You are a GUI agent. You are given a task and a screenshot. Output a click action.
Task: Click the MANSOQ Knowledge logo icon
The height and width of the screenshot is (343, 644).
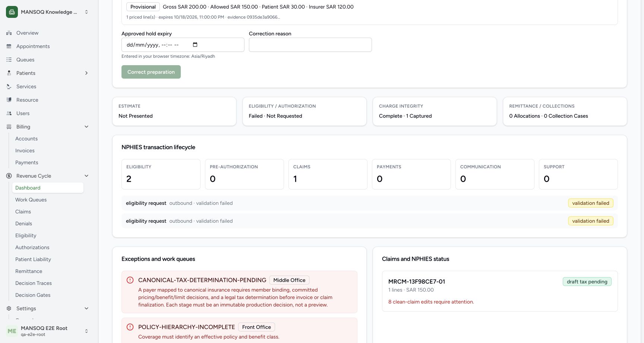pyautogui.click(x=12, y=12)
